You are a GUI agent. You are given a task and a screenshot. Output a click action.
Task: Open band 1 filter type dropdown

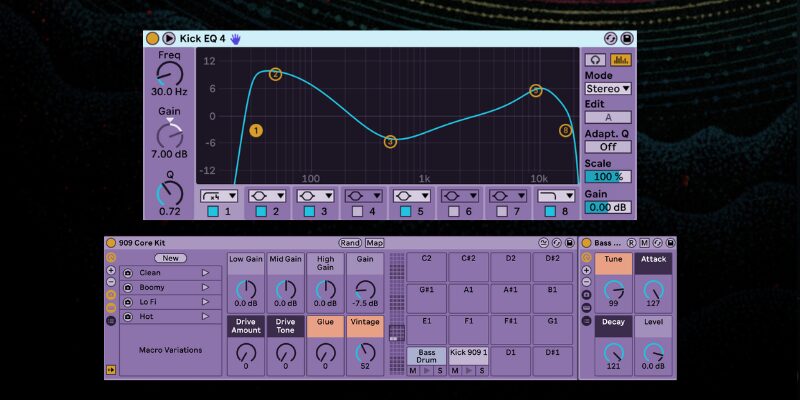218,195
